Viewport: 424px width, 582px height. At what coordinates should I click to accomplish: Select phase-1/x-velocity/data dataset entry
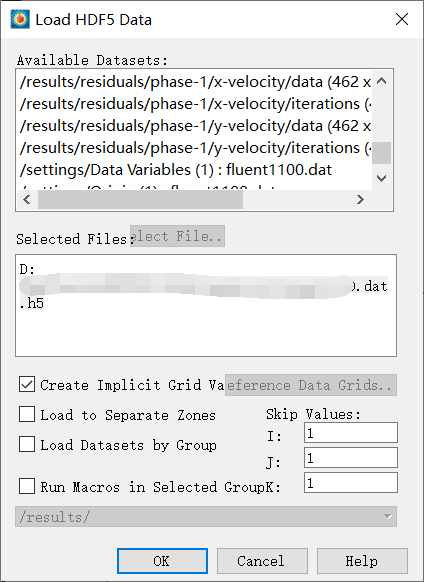(196, 82)
